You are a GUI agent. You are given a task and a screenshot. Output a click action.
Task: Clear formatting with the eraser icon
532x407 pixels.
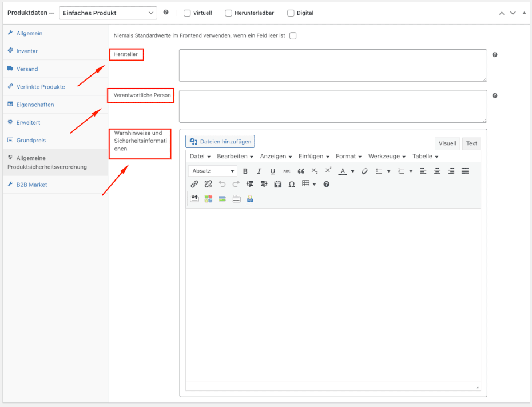point(365,171)
